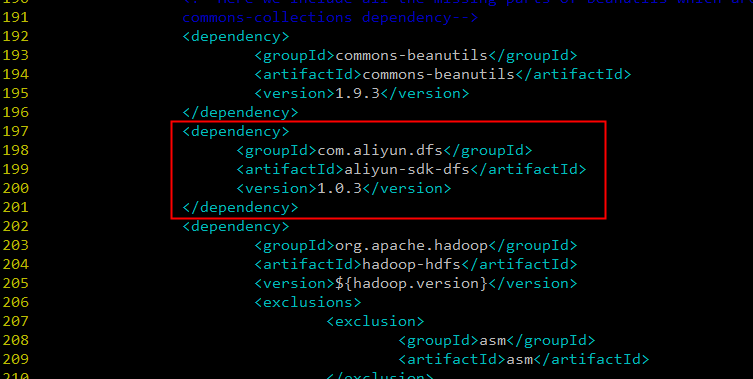This screenshot has width=753, height=379.
Task: Click the groupId value com.aliyun.dfs
Action: (x=380, y=150)
